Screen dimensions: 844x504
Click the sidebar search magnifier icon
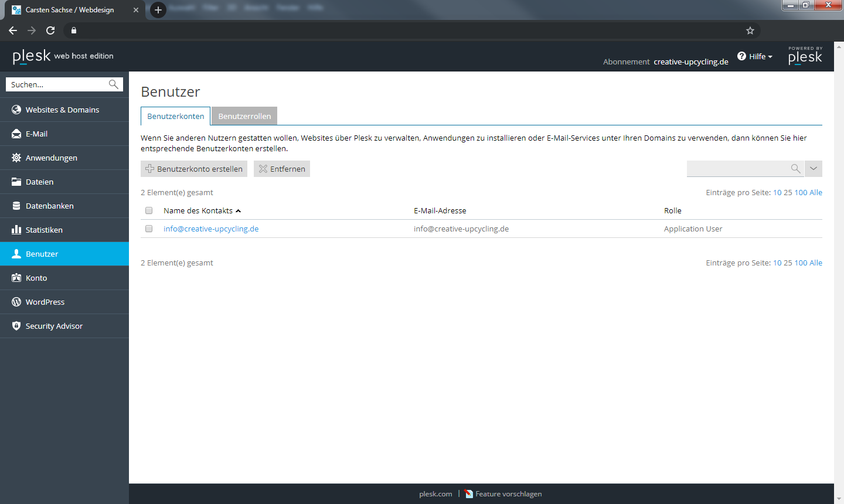pyautogui.click(x=114, y=84)
